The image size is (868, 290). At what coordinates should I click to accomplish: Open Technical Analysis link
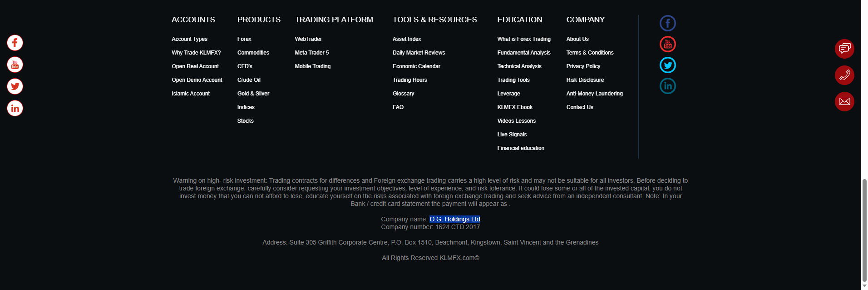click(x=519, y=66)
